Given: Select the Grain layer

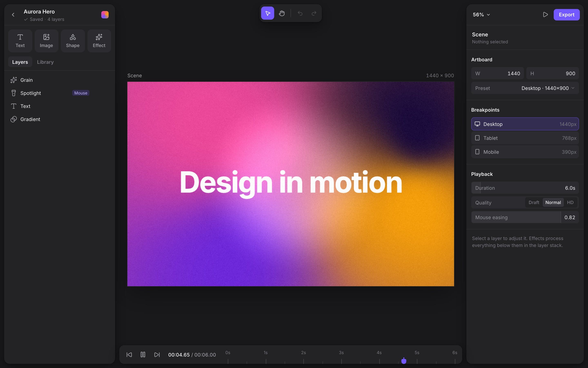Looking at the screenshot, I should 60,80.
